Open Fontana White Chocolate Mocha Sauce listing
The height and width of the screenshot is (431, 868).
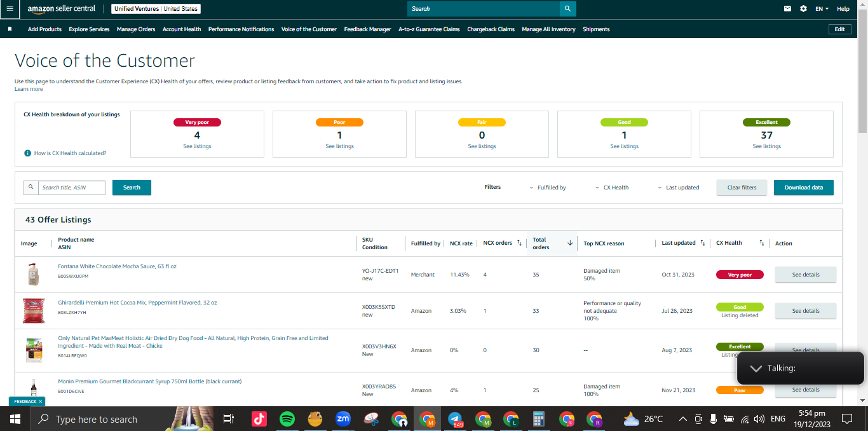[117, 266]
